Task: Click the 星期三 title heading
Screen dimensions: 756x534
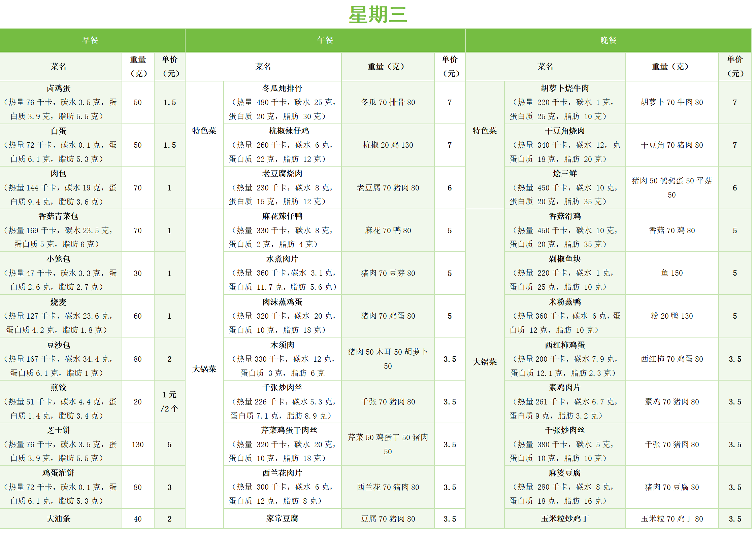Action: [377, 15]
